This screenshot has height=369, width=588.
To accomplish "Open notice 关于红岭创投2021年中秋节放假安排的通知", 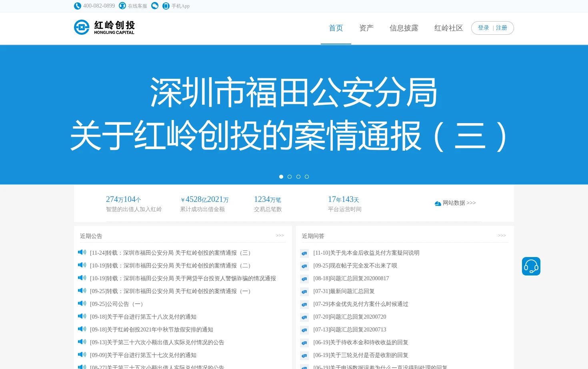I will coord(152,329).
